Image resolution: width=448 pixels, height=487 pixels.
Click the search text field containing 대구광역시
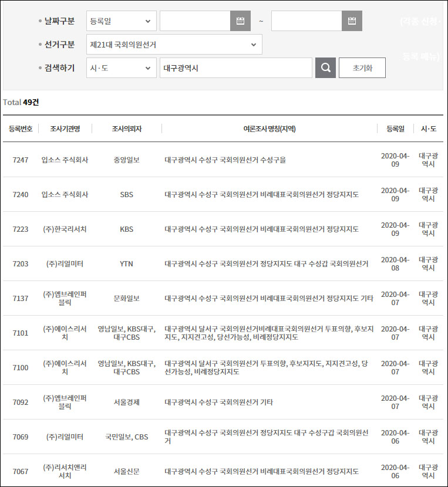(x=236, y=67)
